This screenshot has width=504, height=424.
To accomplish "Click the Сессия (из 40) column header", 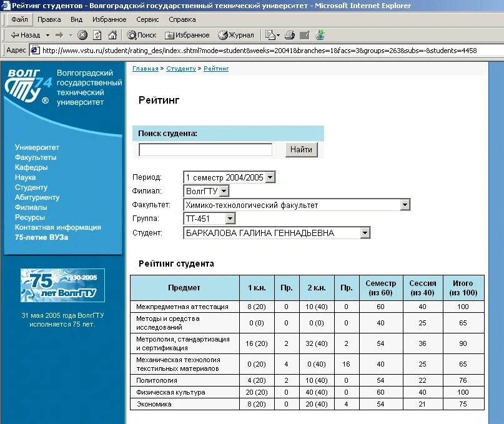I will pyautogui.click(x=423, y=288).
